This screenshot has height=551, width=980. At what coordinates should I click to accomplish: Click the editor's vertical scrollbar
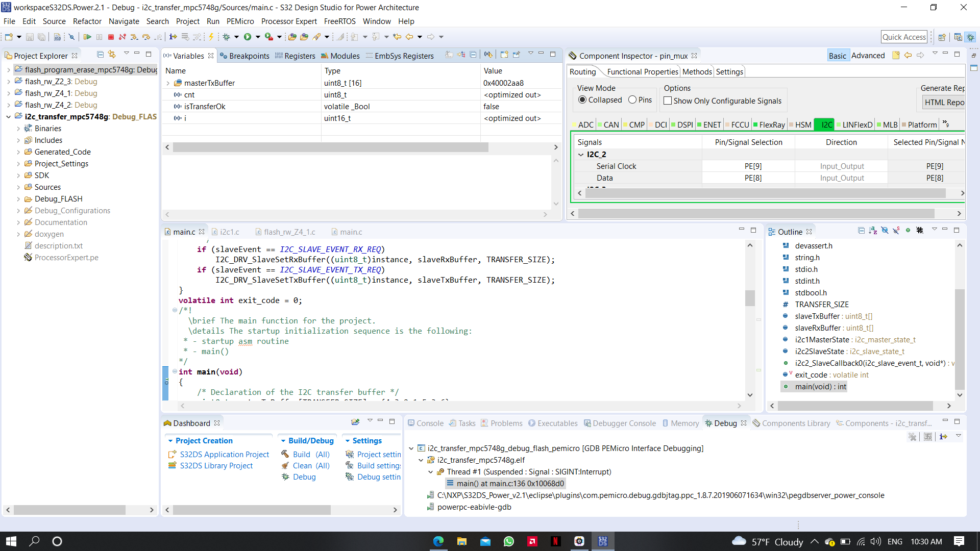[750, 298]
